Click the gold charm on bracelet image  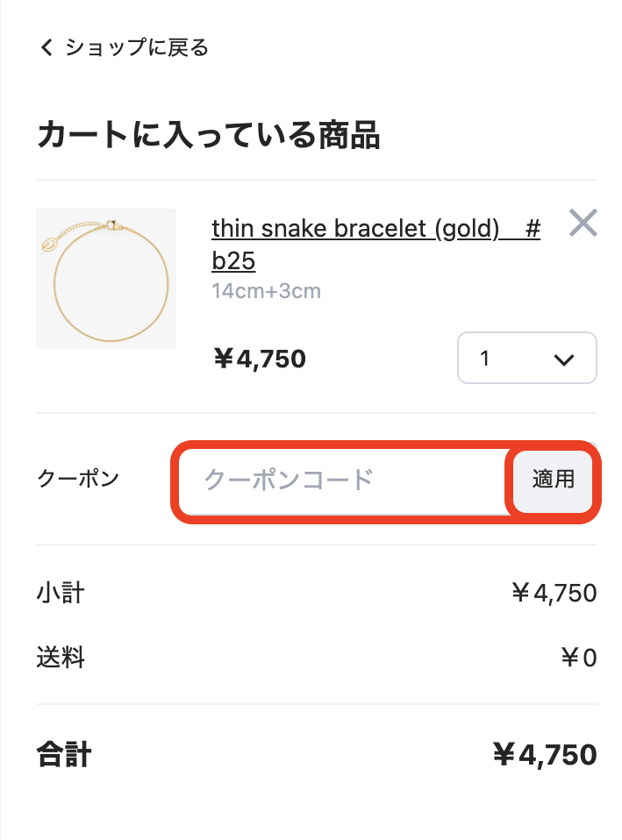tap(51, 243)
